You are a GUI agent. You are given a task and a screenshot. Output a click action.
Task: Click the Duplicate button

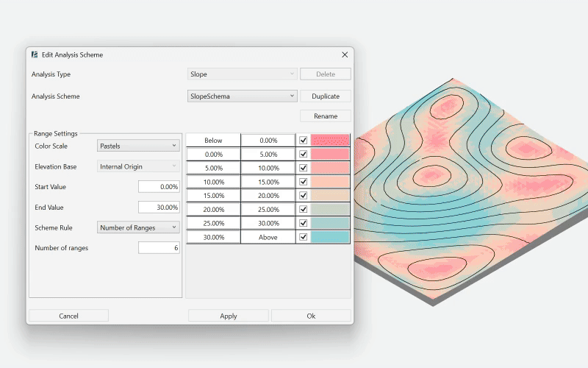pos(325,96)
